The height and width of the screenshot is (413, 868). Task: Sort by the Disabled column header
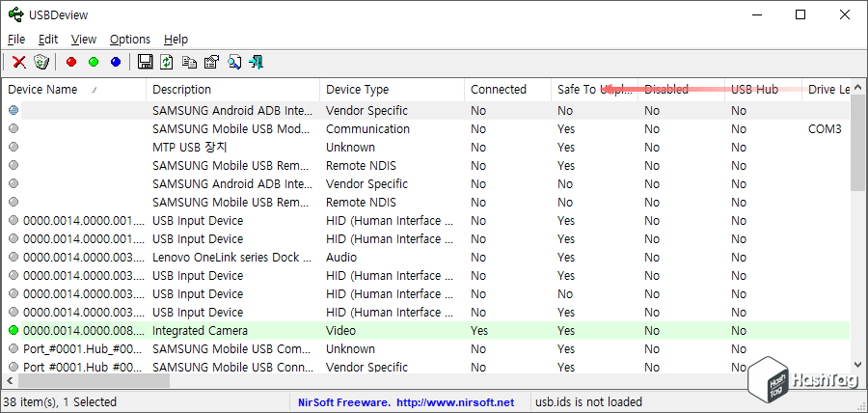pyautogui.click(x=681, y=90)
